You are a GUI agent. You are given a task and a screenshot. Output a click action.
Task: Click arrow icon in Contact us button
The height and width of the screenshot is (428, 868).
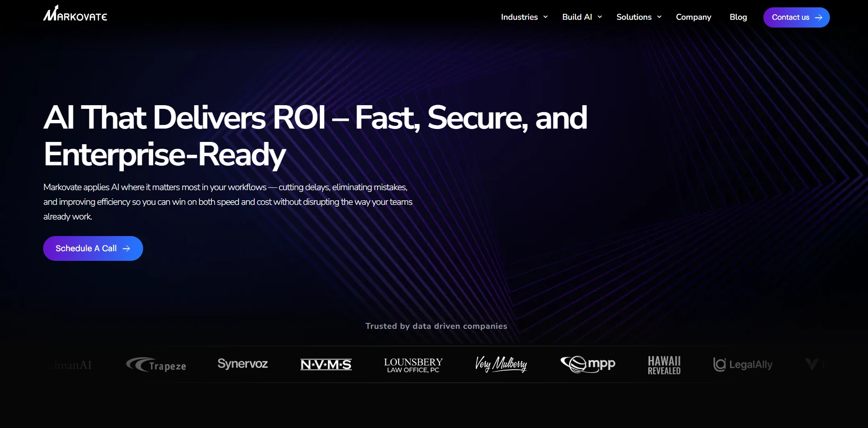pos(818,17)
